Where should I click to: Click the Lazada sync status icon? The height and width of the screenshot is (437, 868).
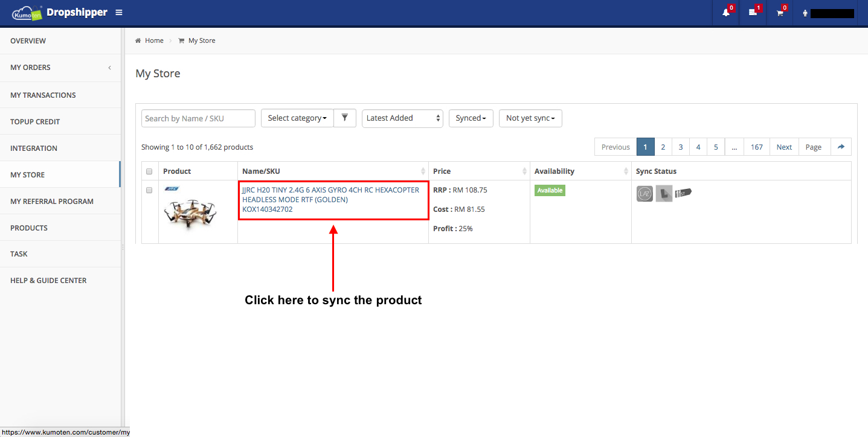coord(645,194)
